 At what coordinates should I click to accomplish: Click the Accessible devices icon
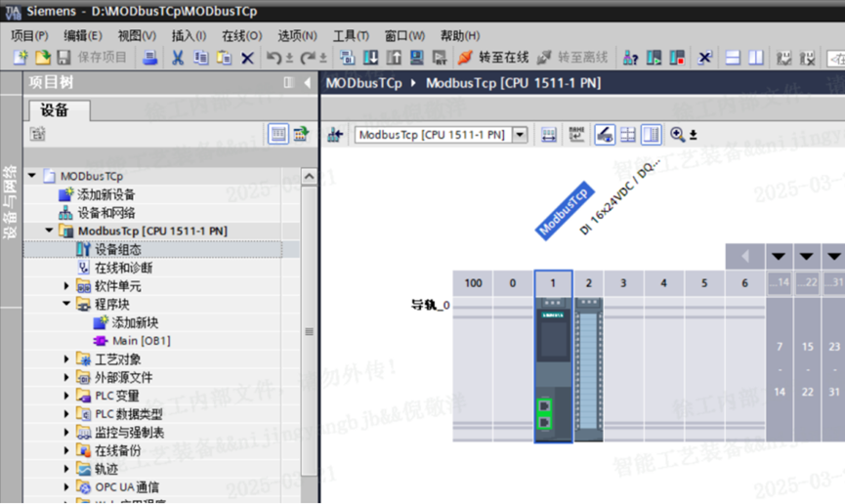pyautogui.click(x=630, y=57)
